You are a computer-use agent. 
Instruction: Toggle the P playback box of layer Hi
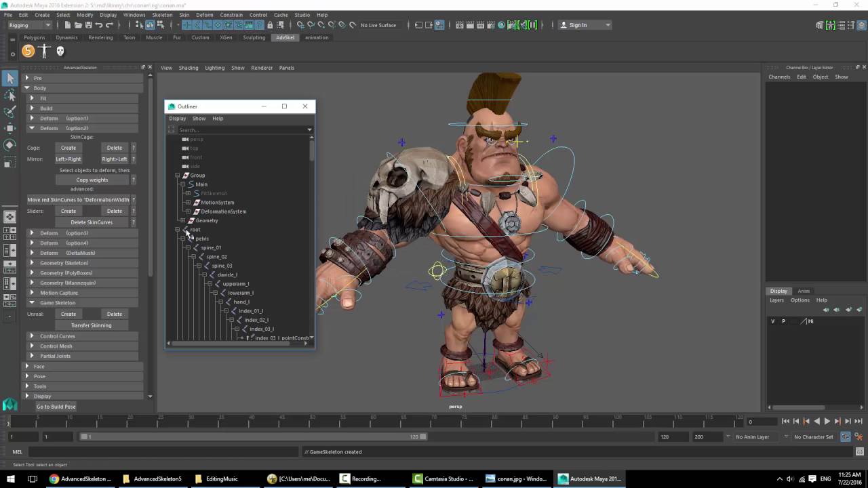pyautogui.click(x=783, y=321)
